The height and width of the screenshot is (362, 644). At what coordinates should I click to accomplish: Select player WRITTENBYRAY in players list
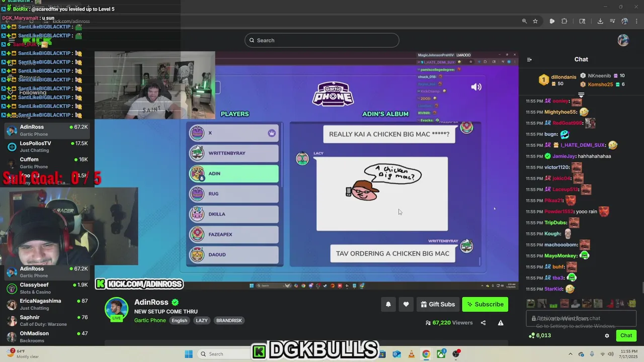pos(233,153)
